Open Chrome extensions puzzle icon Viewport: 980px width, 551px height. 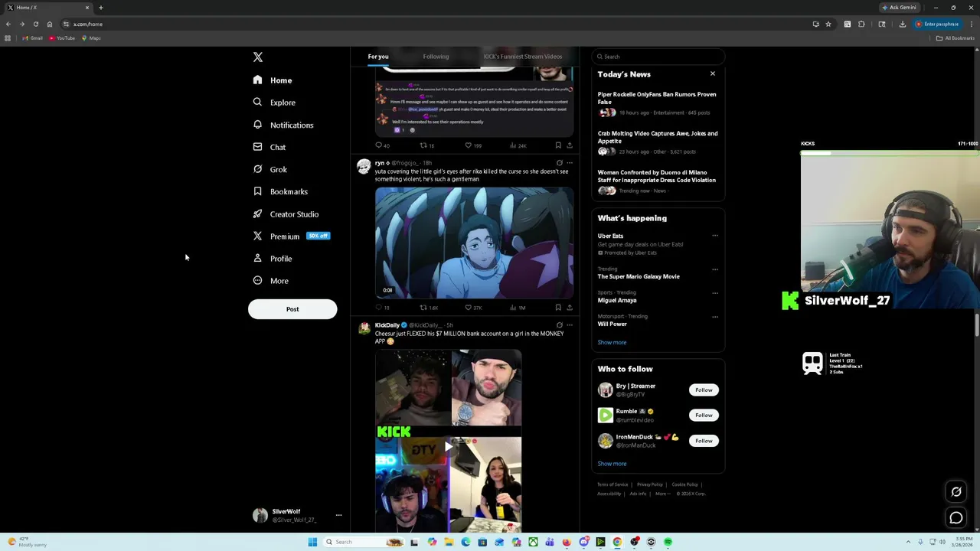click(861, 24)
